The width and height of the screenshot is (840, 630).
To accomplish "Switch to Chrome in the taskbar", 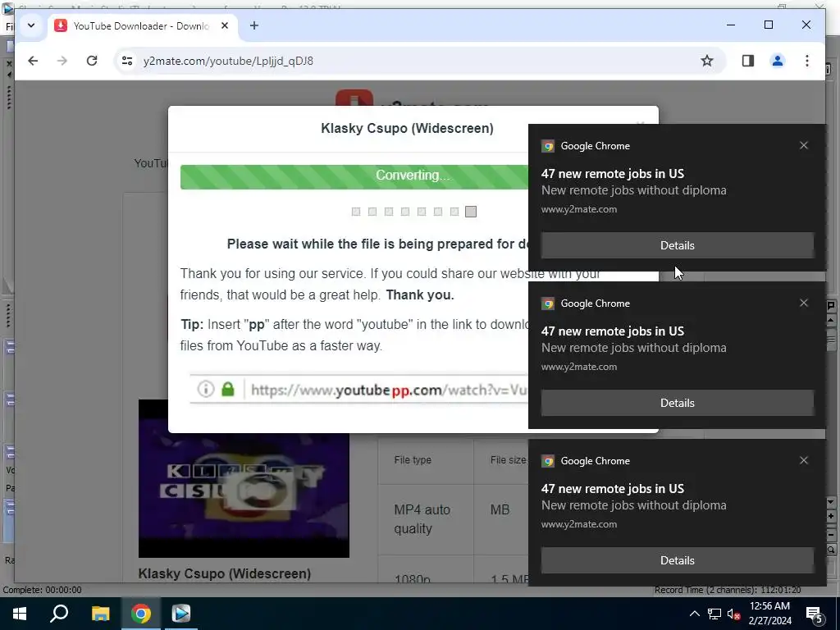I will click(141, 614).
